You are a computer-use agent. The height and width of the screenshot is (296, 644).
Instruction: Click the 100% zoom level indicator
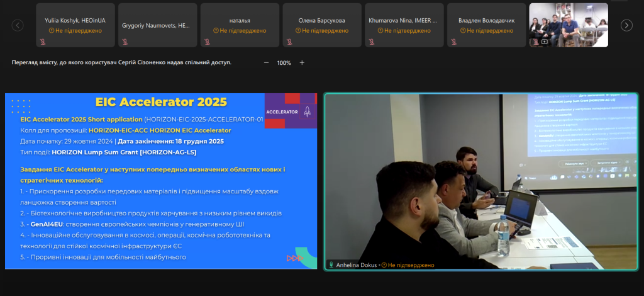[x=284, y=63]
